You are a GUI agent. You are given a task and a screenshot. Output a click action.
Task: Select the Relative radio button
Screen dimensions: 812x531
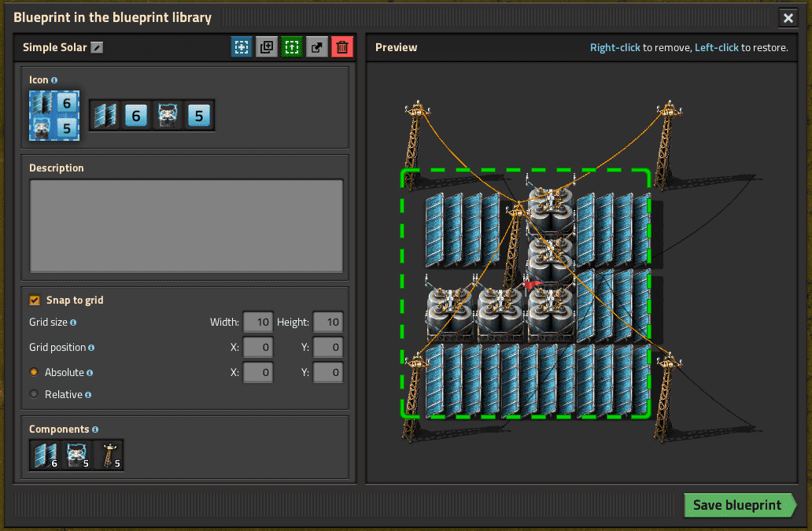pos(34,394)
